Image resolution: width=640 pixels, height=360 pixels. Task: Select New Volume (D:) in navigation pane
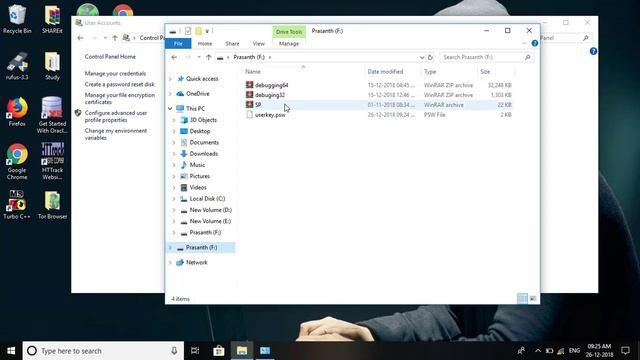click(x=211, y=210)
